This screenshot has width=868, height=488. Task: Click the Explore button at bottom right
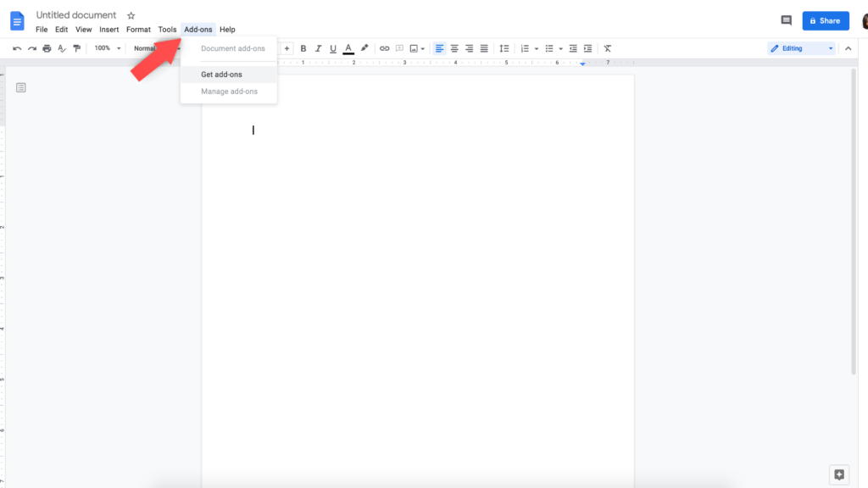[839, 474]
